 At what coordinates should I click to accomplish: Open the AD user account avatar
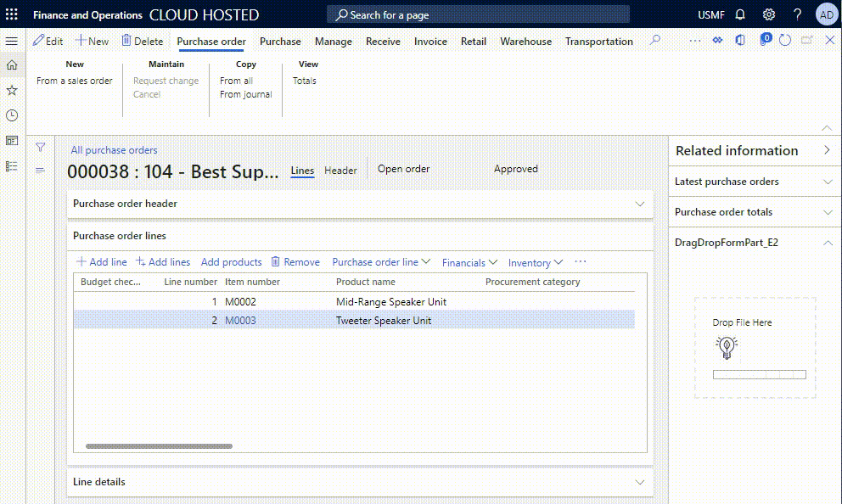click(x=826, y=14)
